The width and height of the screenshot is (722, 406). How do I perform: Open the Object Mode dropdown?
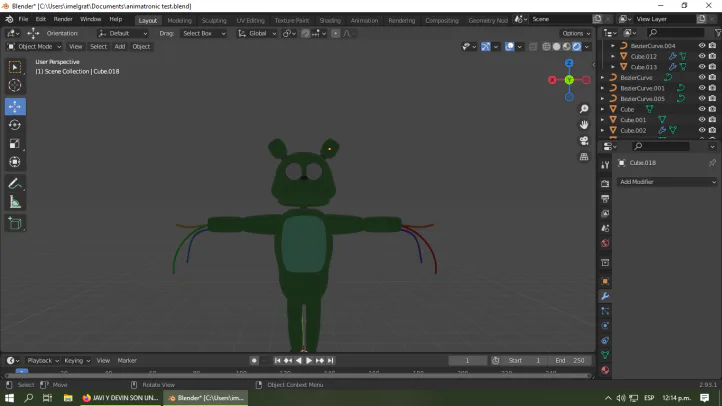click(x=35, y=46)
